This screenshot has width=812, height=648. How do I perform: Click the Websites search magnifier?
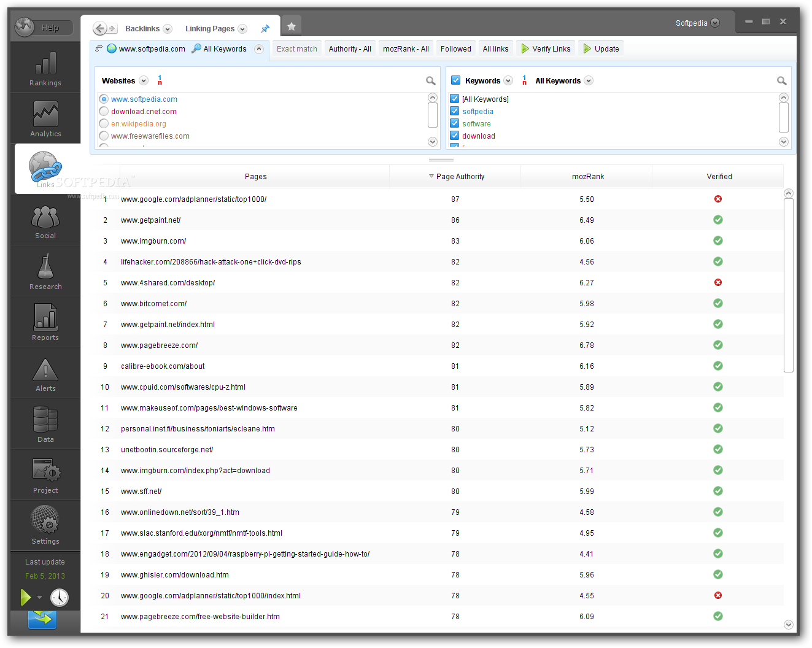(431, 80)
